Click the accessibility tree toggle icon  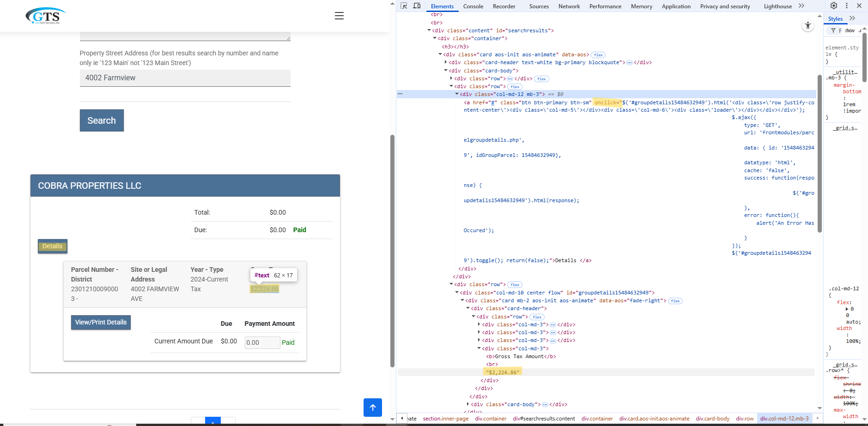[808, 26]
